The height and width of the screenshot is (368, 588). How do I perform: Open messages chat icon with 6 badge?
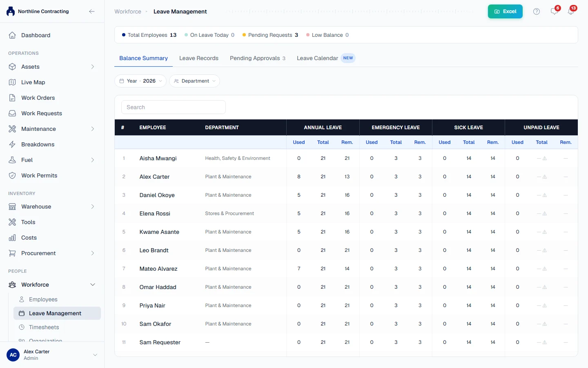pos(555,11)
